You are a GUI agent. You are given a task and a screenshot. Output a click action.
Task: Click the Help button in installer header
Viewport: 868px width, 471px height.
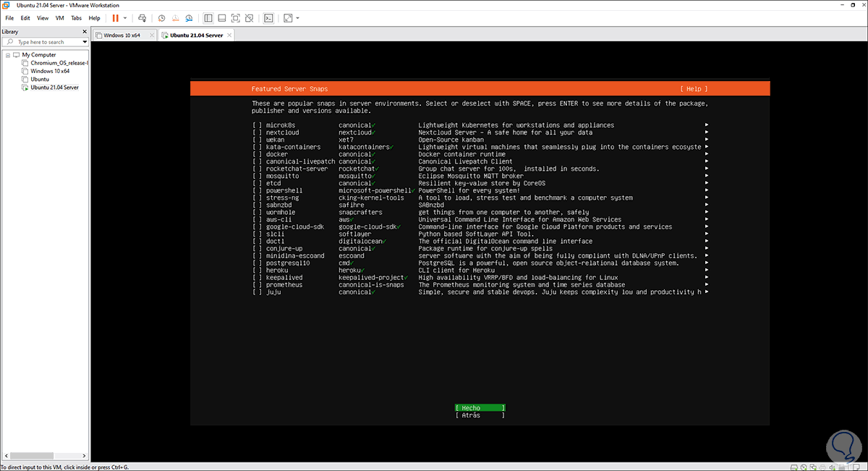[694, 89]
